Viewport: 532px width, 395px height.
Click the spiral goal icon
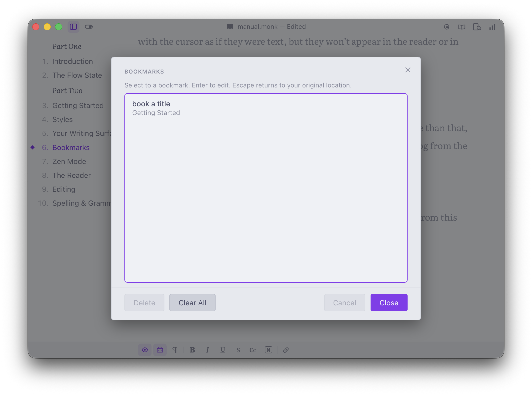point(447,27)
